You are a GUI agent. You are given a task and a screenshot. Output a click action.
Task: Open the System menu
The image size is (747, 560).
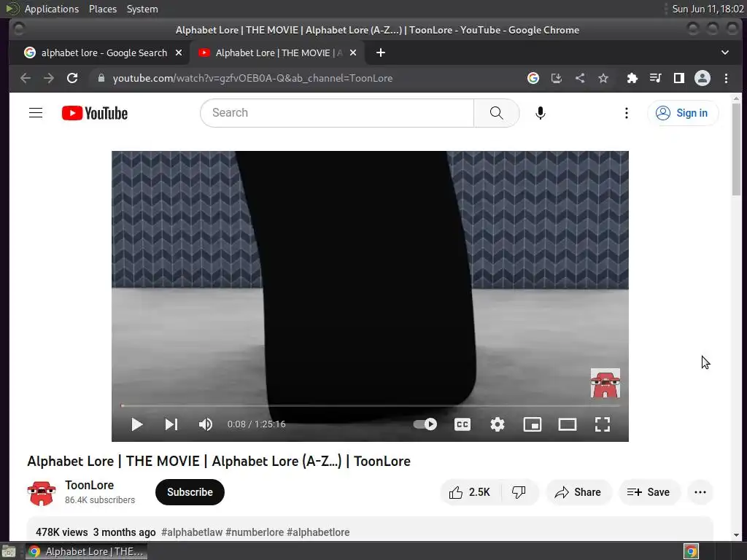click(x=142, y=9)
